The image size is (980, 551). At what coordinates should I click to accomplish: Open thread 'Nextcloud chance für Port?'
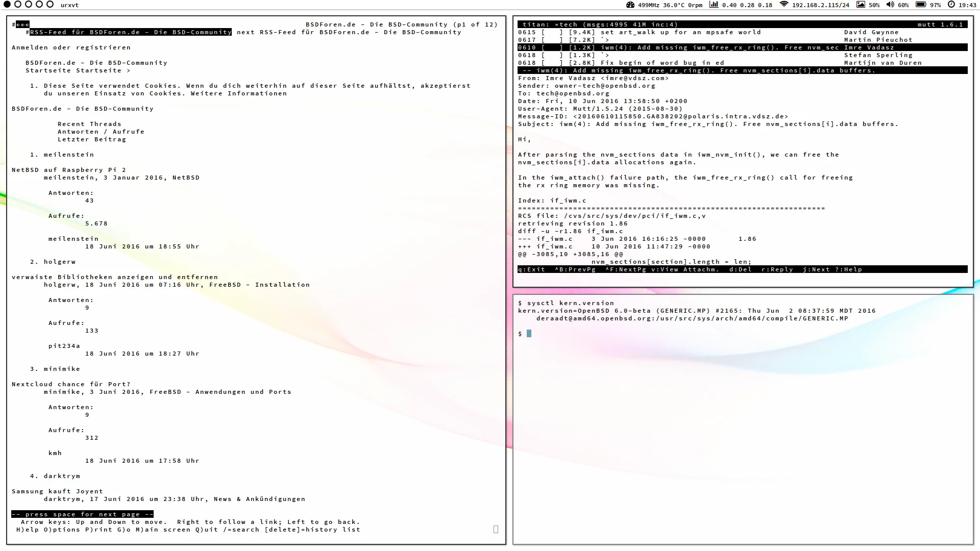[x=71, y=384]
